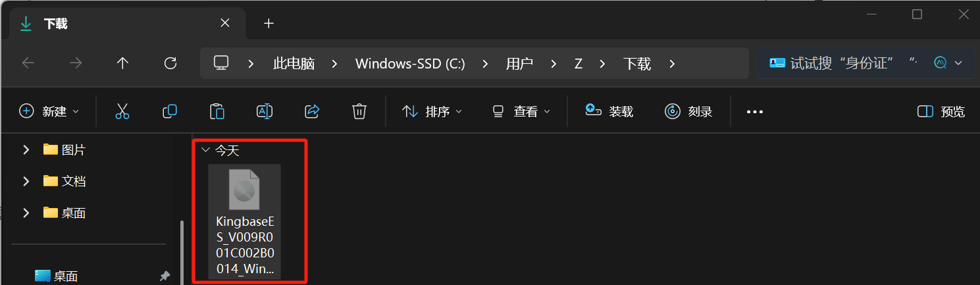The image size is (980, 285).
Task: Toggle the 预览 preview pane
Action: (941, 111)
